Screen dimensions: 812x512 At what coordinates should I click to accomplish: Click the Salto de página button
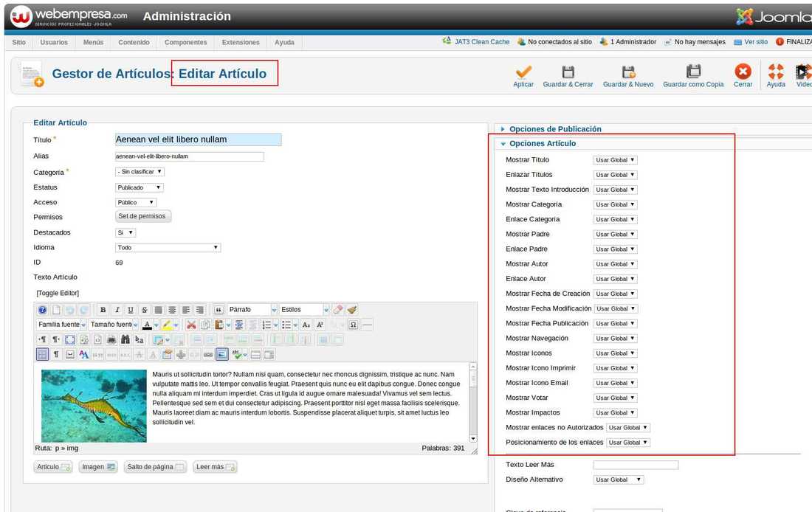coord(155,467)
